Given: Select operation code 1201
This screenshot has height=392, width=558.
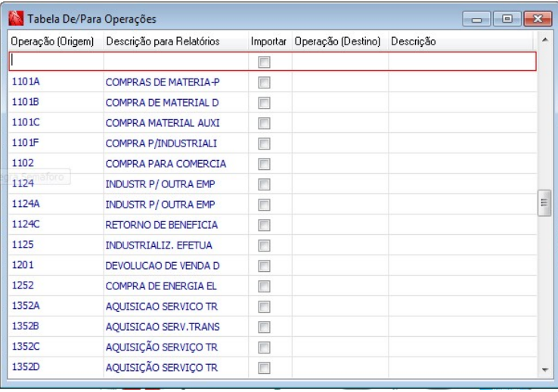Looking at the screenshot, I should click(23, 265).
